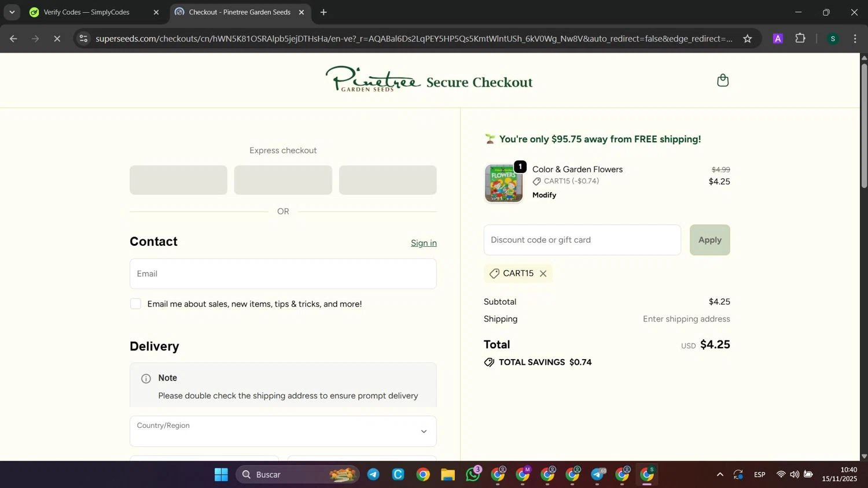Click the Apply discount button
The width and height of the screenshot is (868, 488).
709,240
